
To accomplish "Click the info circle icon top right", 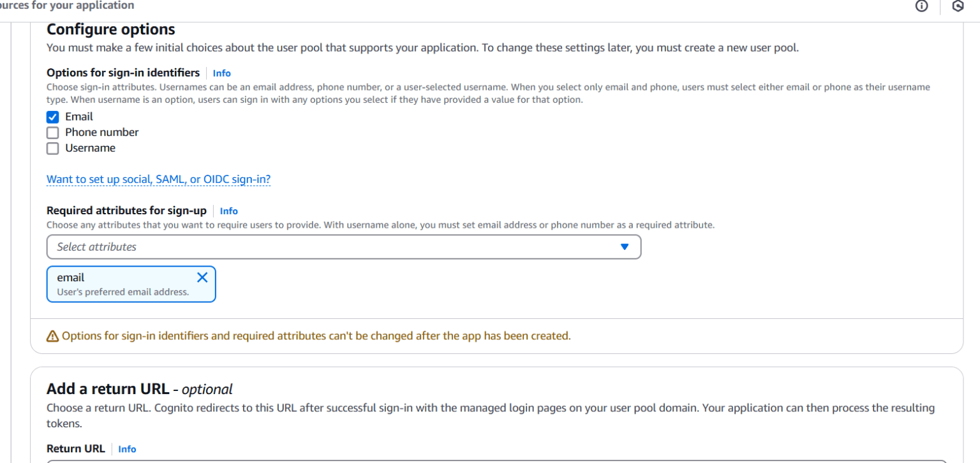I will [922, 6].
